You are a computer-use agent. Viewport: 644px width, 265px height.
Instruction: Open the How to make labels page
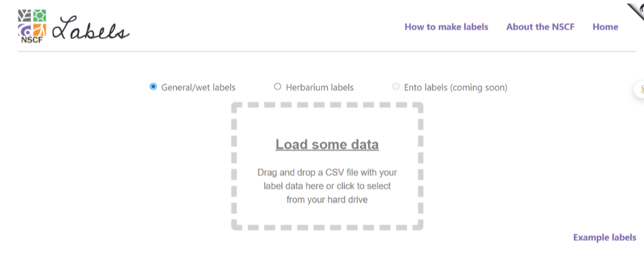tap(446, 27)
